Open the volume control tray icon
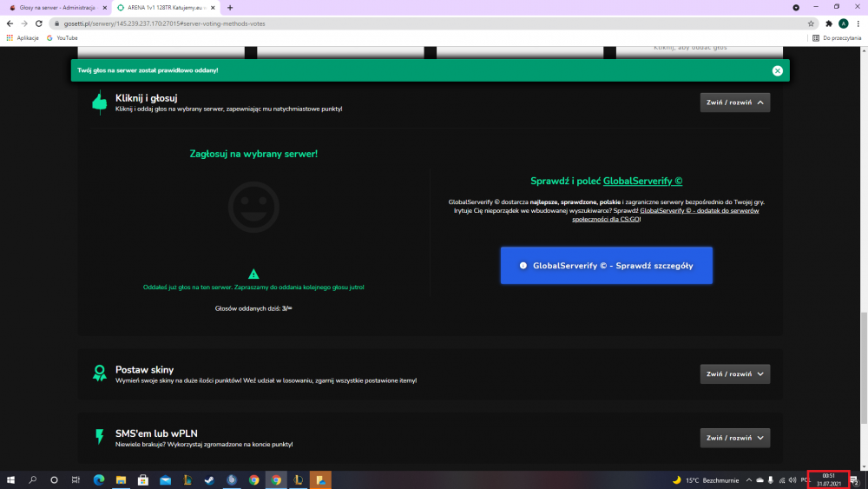 (792, 480)
